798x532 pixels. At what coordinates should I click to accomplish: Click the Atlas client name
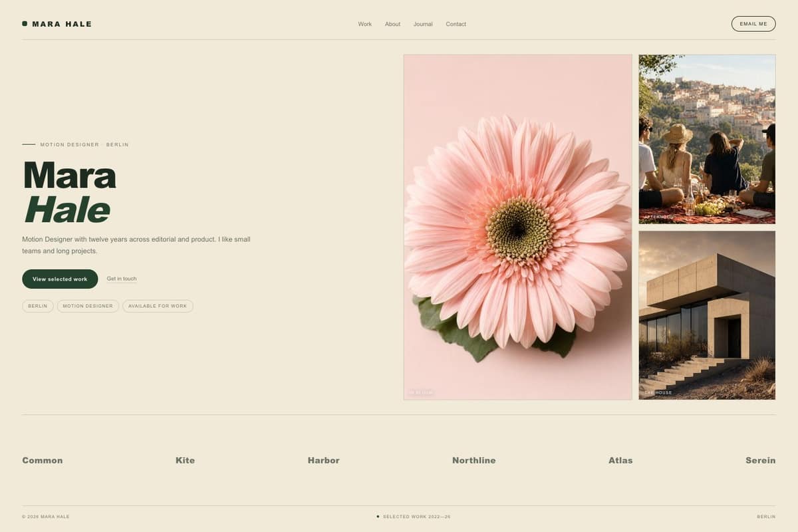coord(620,460)
